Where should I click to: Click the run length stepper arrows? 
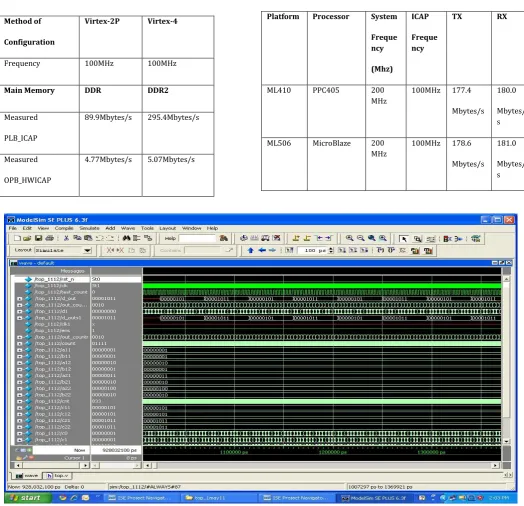(x=331, y=250)
